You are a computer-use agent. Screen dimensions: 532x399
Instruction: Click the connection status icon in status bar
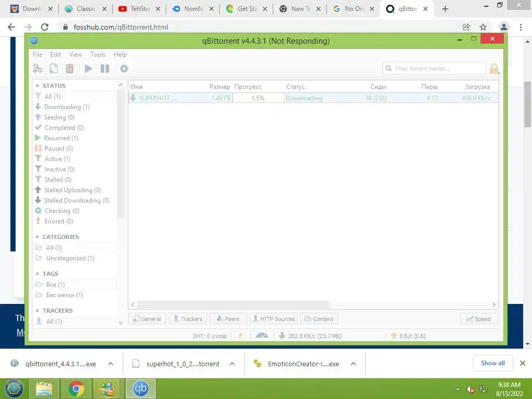pos(241,336)
